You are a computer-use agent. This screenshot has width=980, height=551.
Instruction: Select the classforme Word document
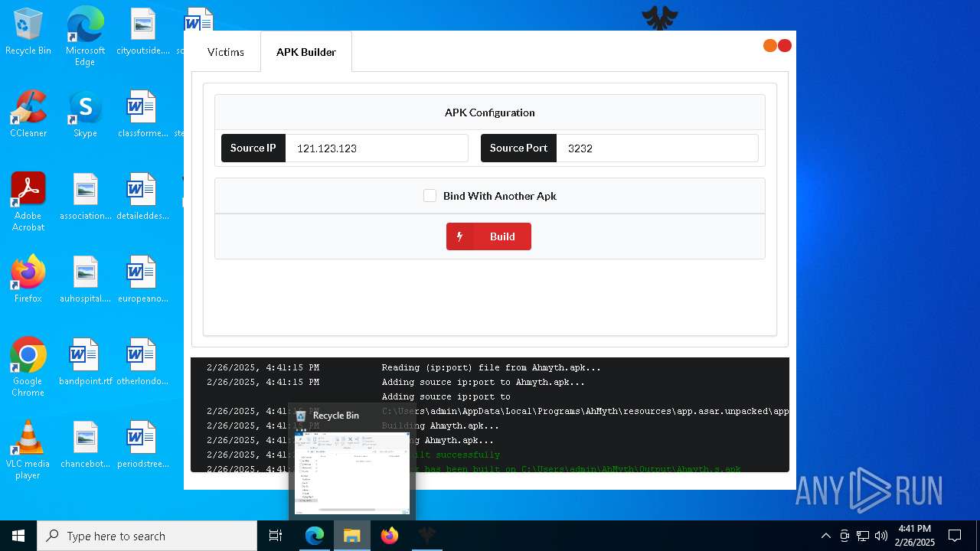point(143,114)
